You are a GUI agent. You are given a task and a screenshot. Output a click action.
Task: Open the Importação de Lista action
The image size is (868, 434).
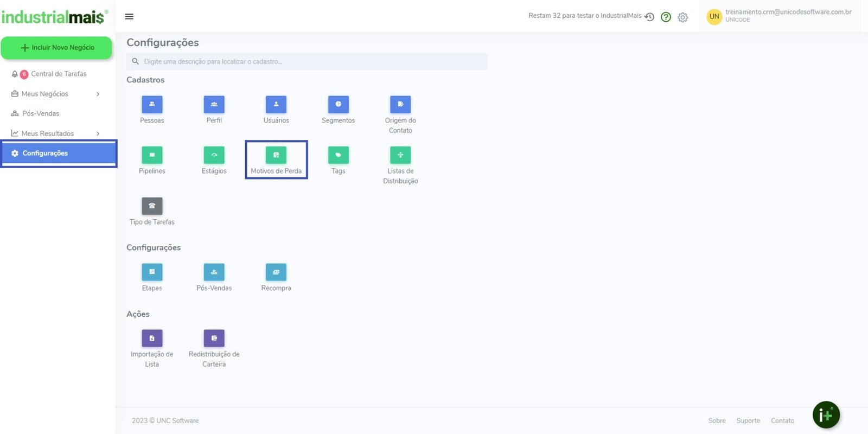click(x=152, y=339)
